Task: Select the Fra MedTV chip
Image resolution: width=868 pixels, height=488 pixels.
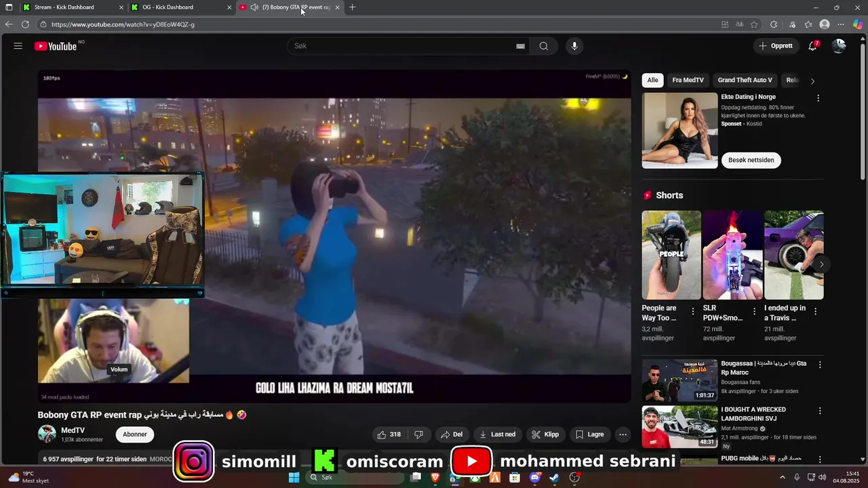Action: (x=688, y=80)
